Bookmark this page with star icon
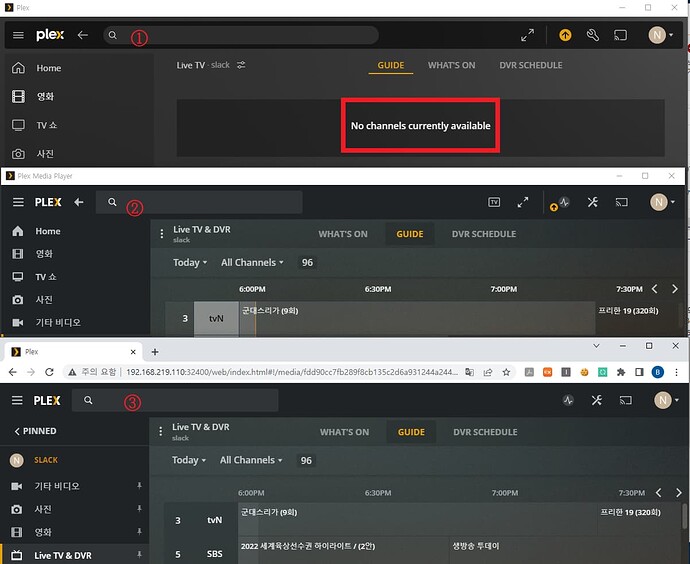 coord(506,372)
